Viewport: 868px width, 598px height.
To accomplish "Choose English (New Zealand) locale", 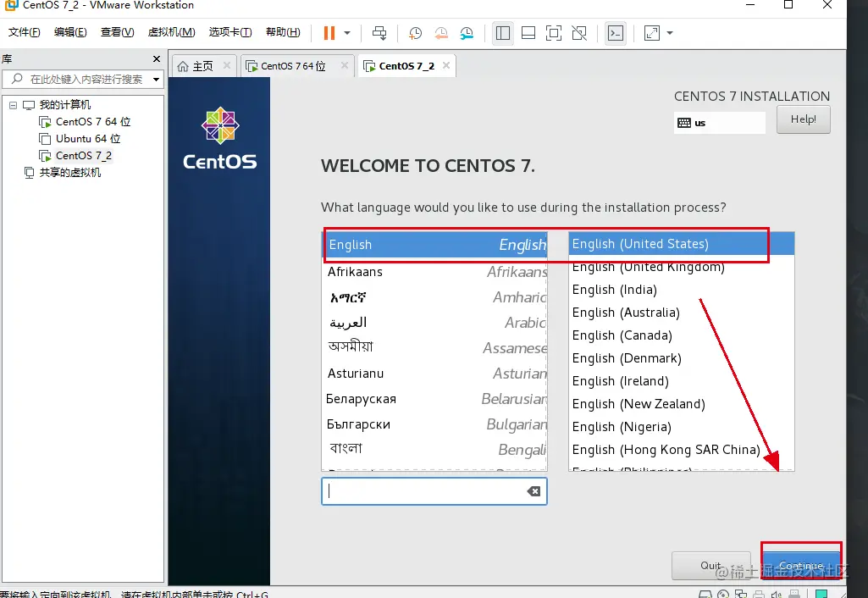I will point(682,404).
